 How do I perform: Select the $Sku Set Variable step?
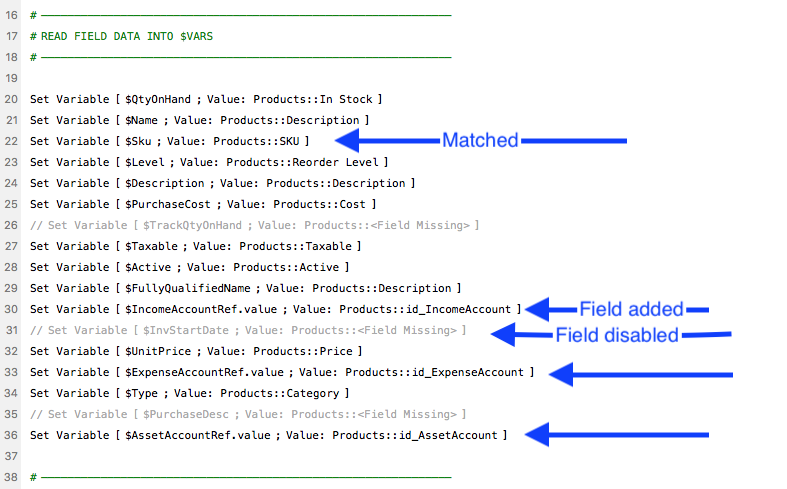pos(169,141)
